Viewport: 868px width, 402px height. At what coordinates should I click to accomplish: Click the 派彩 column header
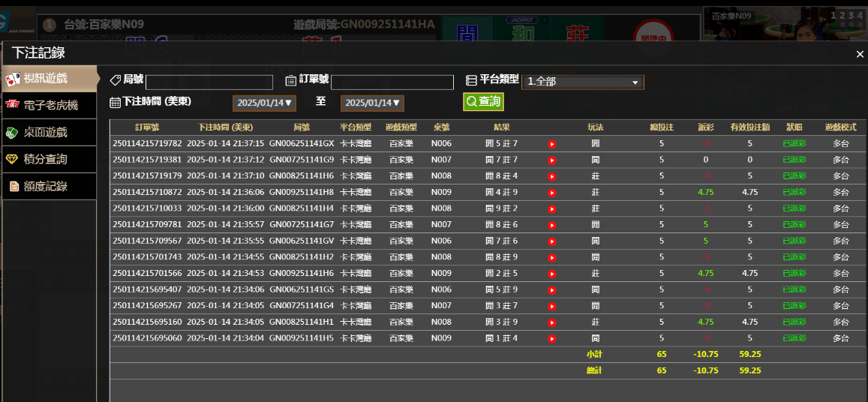click(x=705, y=127)
